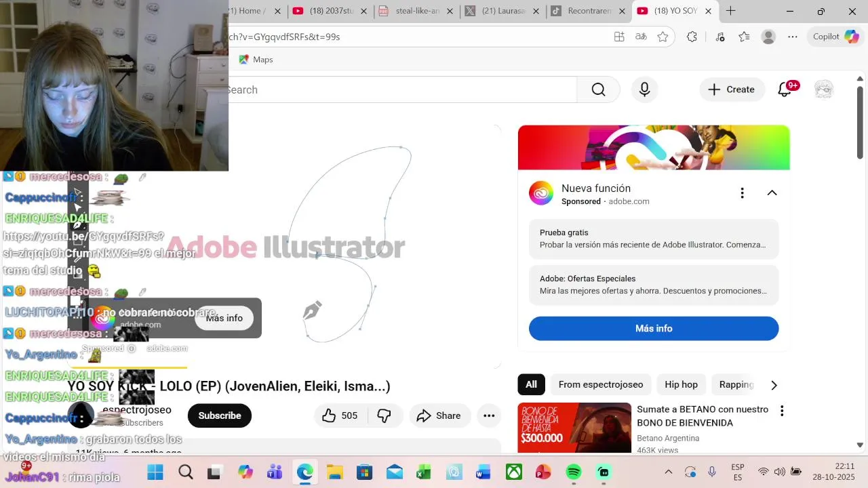Viewport: 868px width, 488px height.
Task: Open Windows Start menu
Action: (155, 472)
